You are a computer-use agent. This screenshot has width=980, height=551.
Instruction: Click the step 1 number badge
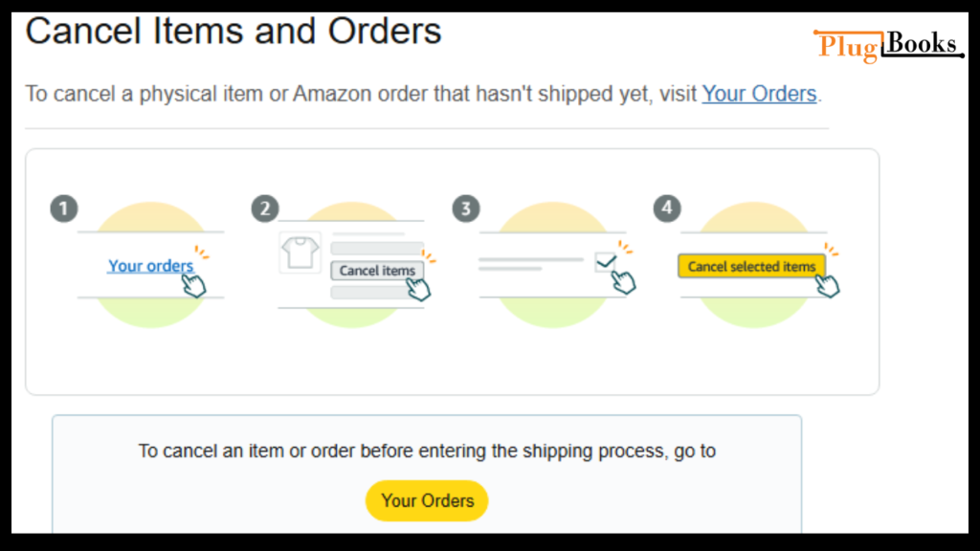click(64, 209)
